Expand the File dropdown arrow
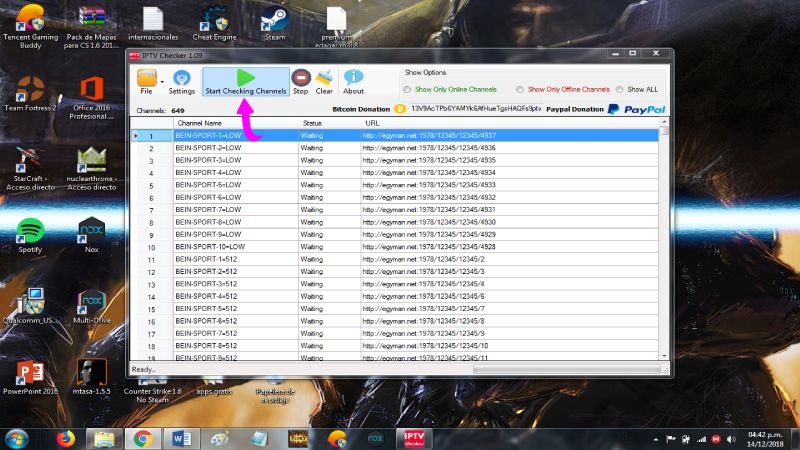Viewport: 800px width, 450px height. pos(162,82)
